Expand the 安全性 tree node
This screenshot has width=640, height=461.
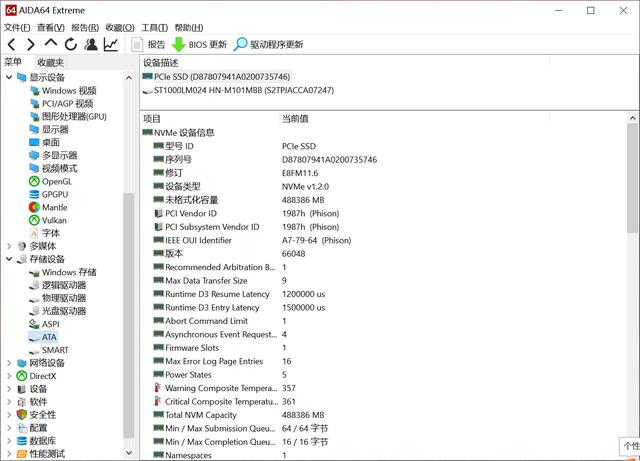pyautogui.click(x=9, y=415)
